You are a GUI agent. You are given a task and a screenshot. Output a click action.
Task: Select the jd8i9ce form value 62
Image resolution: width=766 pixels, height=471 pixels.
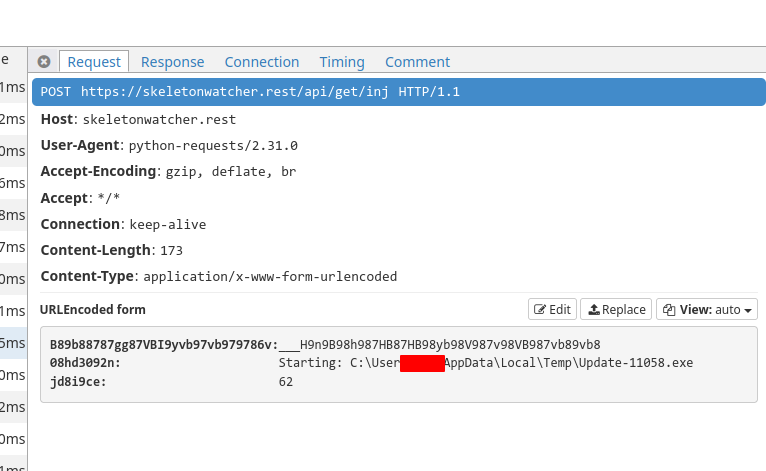point(286,381)
